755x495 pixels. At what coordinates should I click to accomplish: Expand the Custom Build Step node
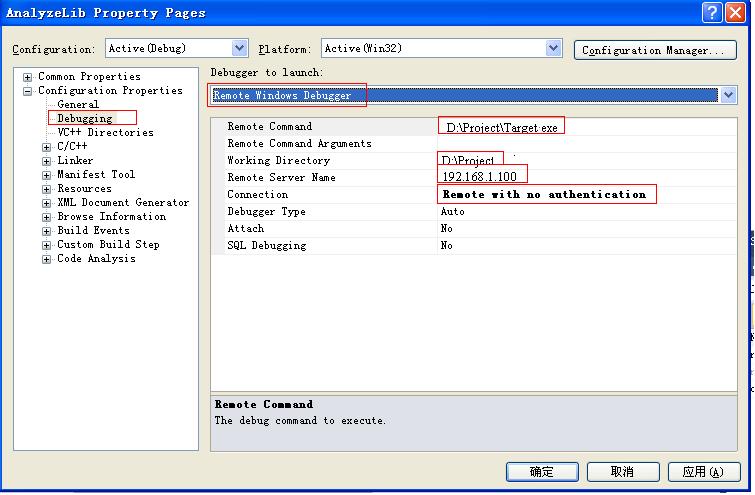click(x=46, y=245)
